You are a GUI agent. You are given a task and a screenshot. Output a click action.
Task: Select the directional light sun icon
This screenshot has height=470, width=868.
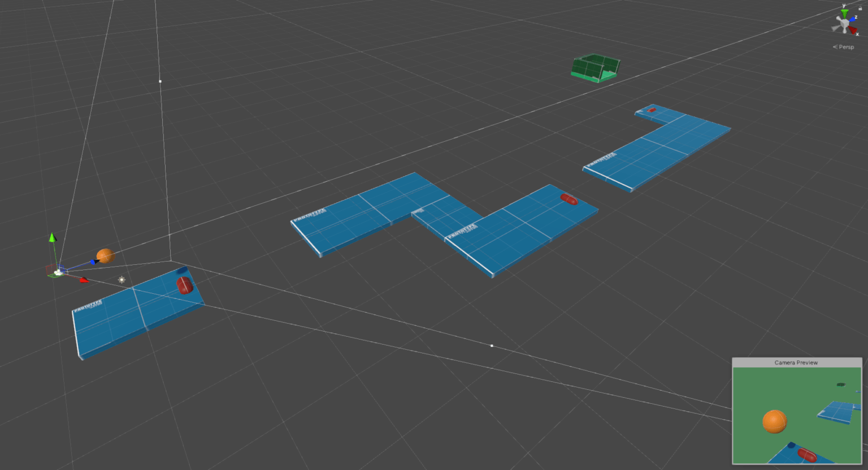tap(121, 280)
